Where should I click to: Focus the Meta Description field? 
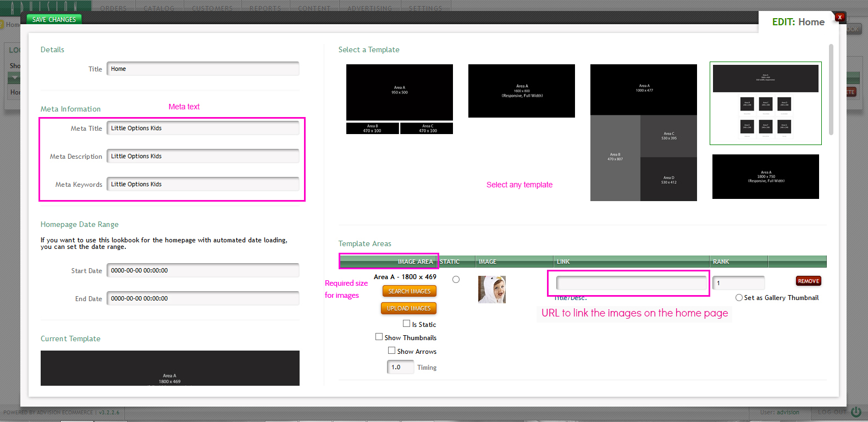pyautogui.click(x=203, y=156)
